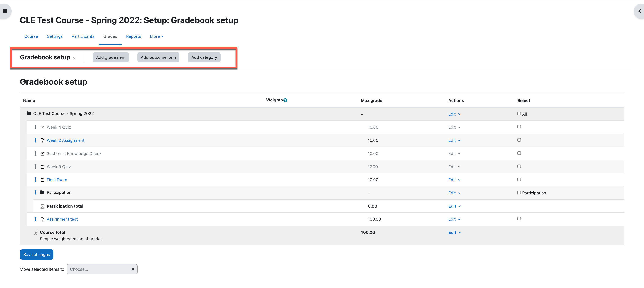
Task: Select the Assignment test checkbox
Action: coord(519,219)
